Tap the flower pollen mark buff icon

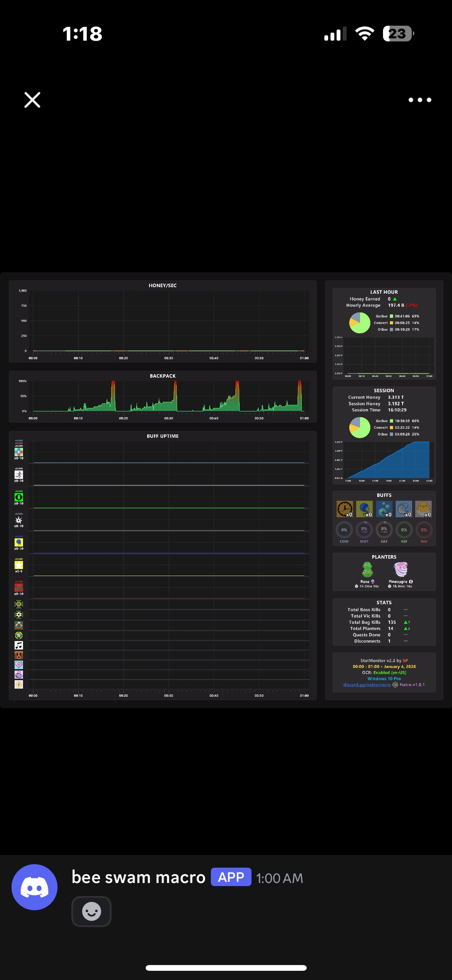point(19,615)
